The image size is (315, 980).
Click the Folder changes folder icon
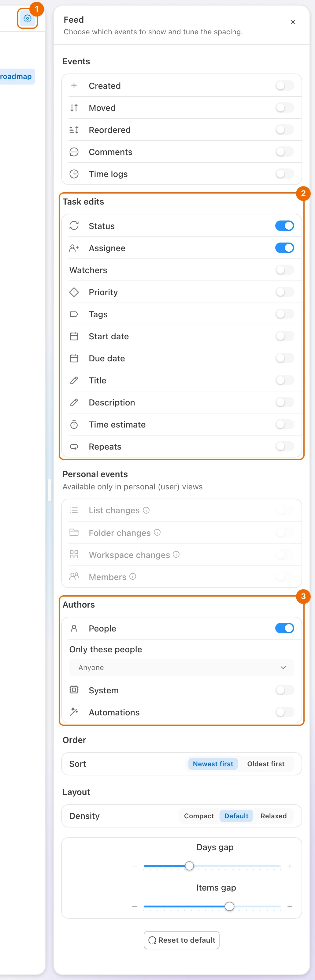tap(74, 532)
